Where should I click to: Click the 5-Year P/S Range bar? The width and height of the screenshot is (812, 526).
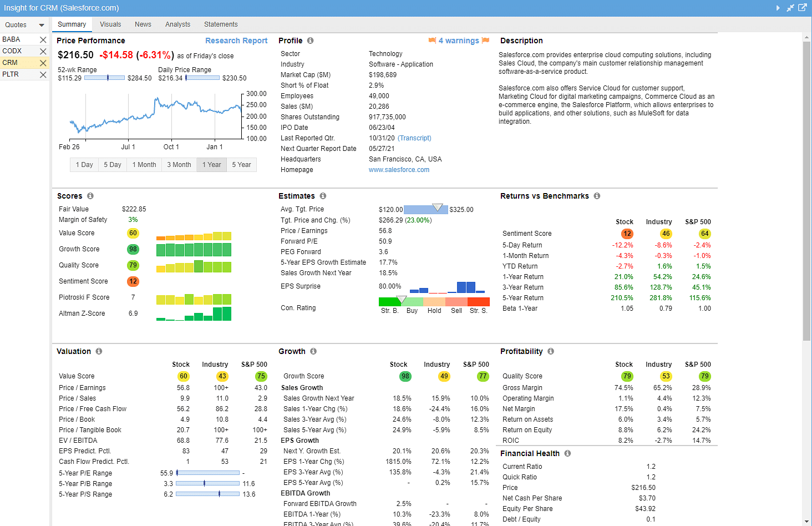[207, 494]
